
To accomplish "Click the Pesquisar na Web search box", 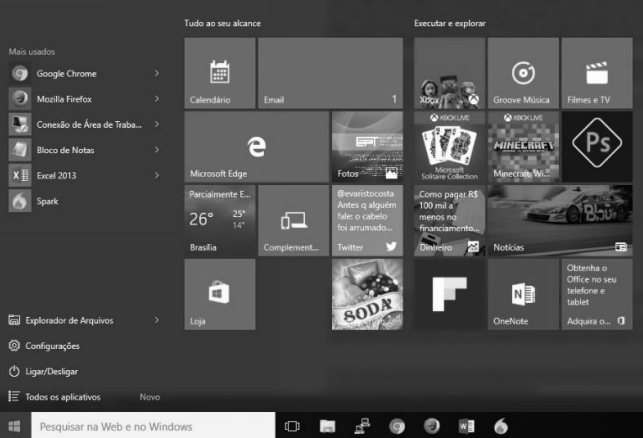I will pos(153,426).
